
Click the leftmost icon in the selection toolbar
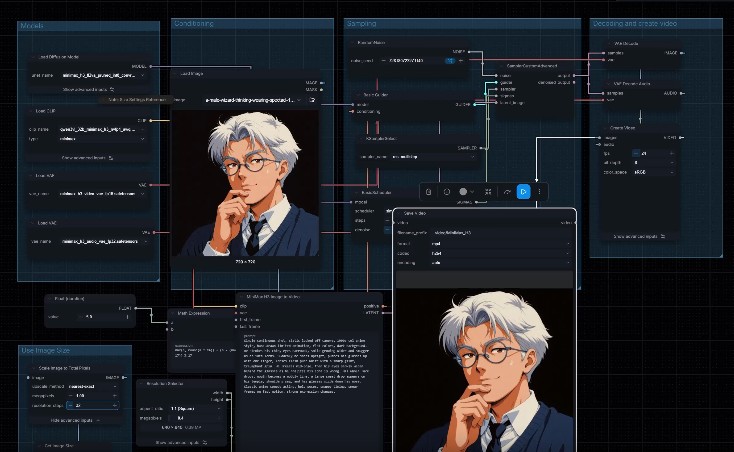tap(428, 191)
